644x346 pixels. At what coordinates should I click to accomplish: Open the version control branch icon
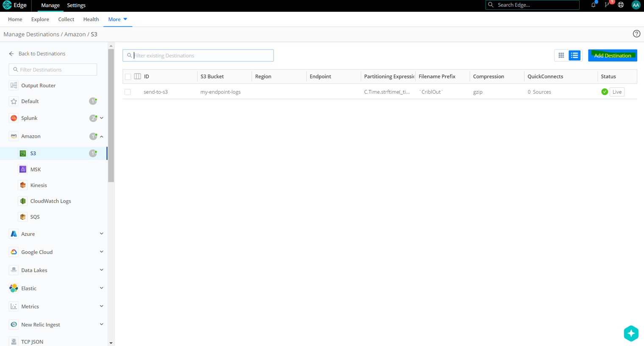click(607, 5)
